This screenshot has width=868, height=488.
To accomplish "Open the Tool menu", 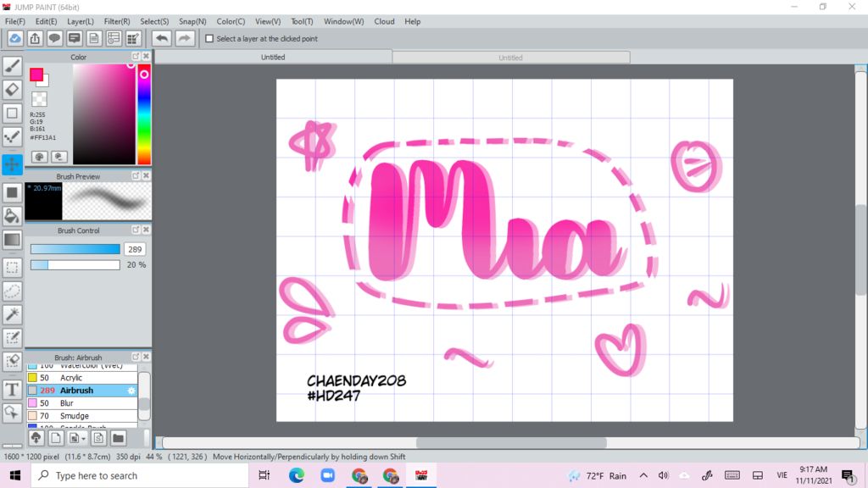I will pyautogui.click(x=303, y=21).
